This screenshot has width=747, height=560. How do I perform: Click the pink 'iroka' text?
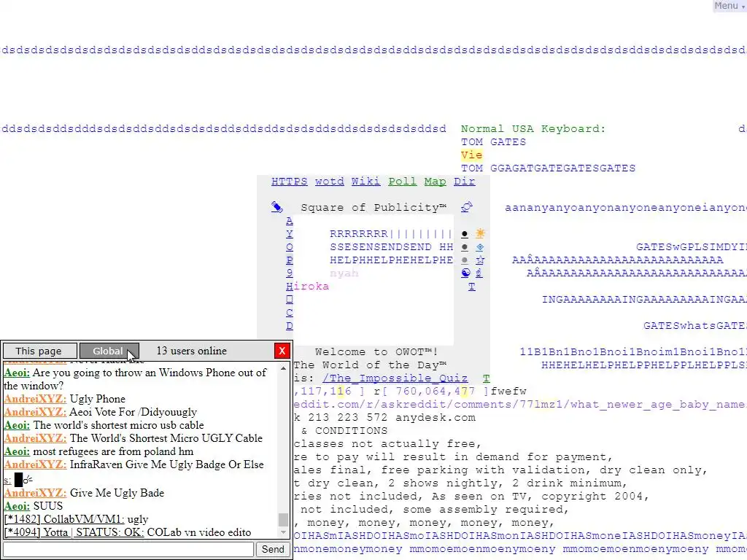pyautogui.click(x=311, y=286)
